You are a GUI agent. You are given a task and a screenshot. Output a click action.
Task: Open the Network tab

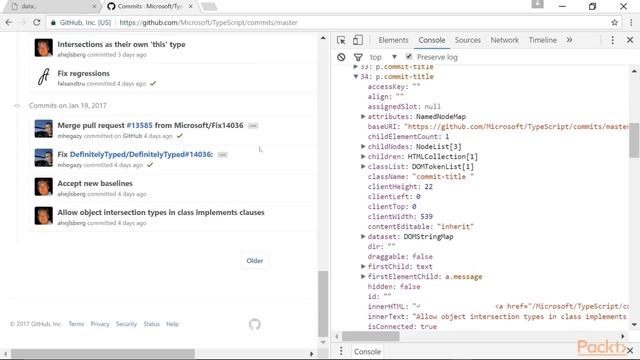tap(504, 40)
